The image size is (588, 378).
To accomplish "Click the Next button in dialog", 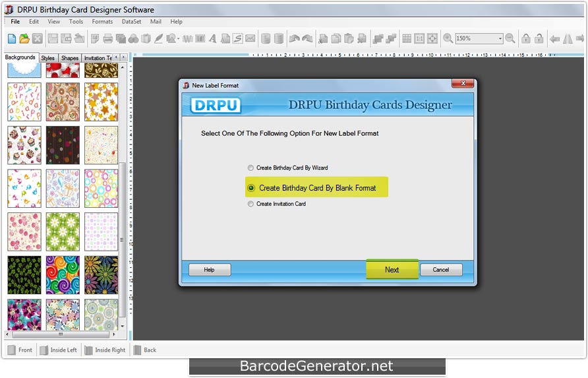I will (392, 270).
